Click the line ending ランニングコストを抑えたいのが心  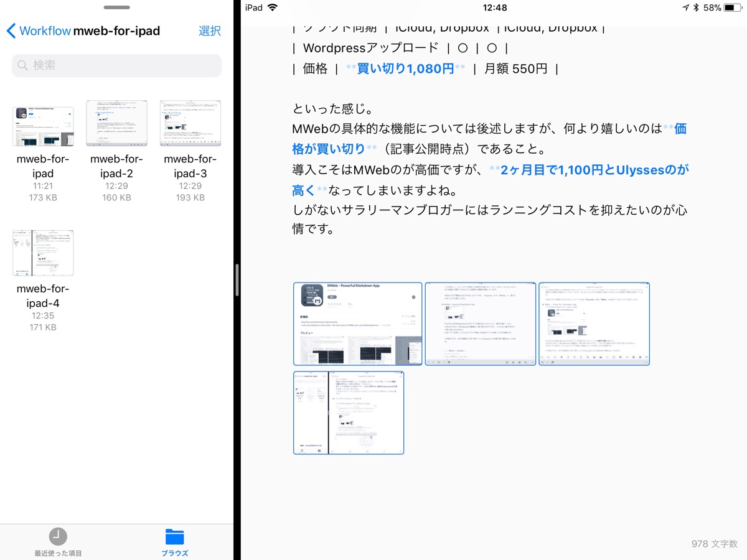pyautogui.click(x=489, y=210)
